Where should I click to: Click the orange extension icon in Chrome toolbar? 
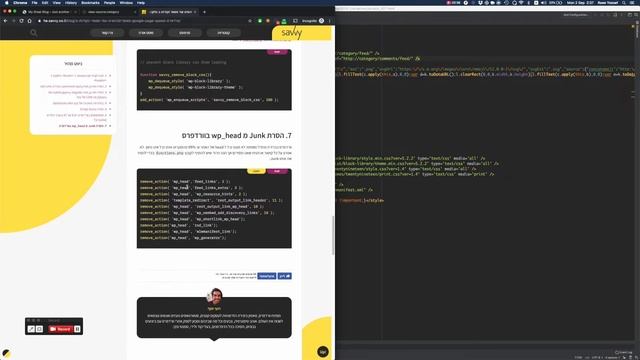(x=268, y=21)
